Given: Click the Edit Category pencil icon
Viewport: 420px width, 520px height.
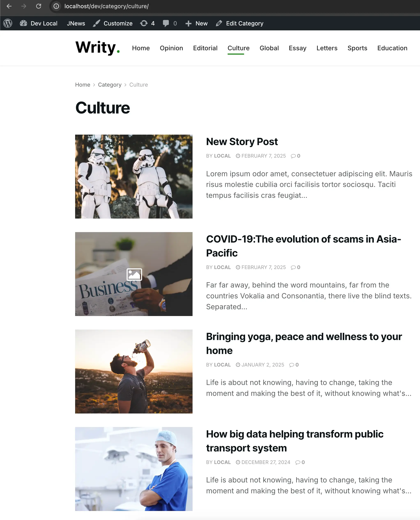Looking at the screenshot, I should point(219,23).
